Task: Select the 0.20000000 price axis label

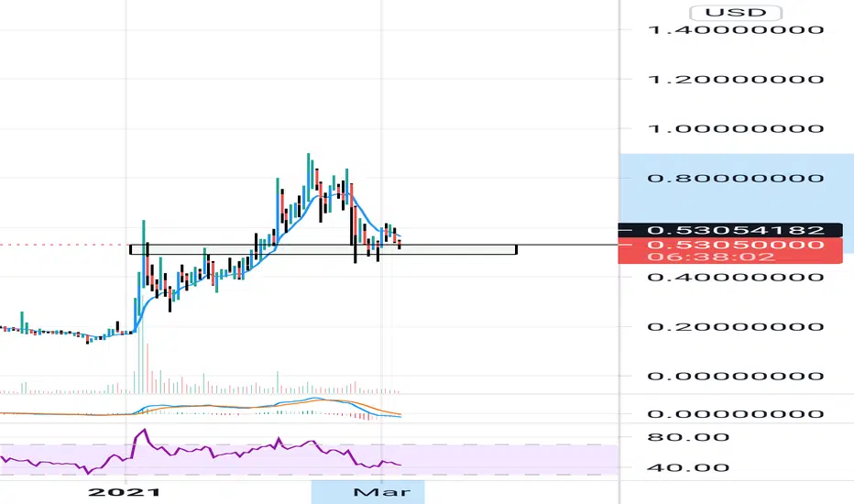Action: [x=736, y=327]
